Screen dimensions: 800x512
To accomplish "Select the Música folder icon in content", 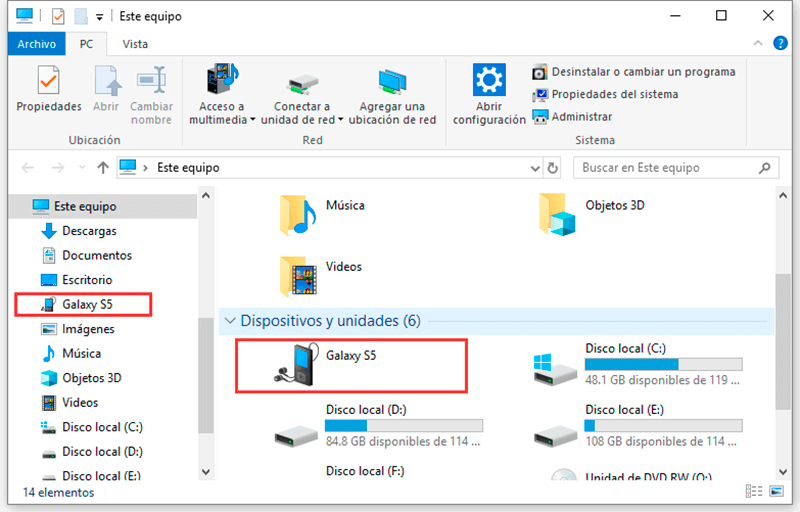I will [x=298, y=214].
